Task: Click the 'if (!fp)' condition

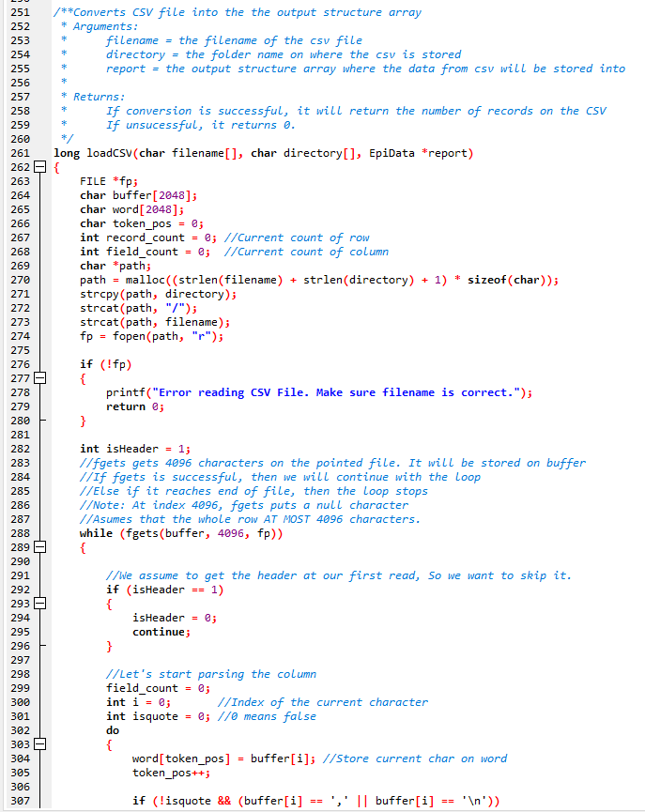Action: point(106,364)
